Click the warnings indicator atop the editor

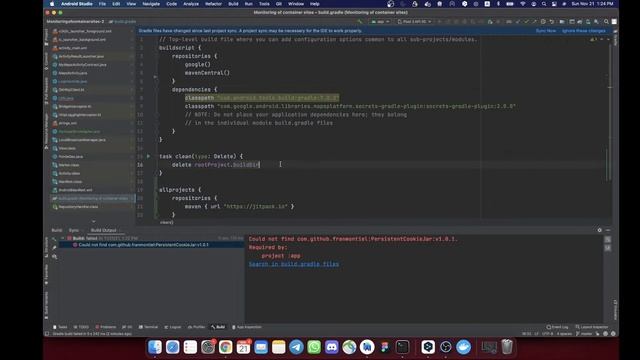click(594, 40)
